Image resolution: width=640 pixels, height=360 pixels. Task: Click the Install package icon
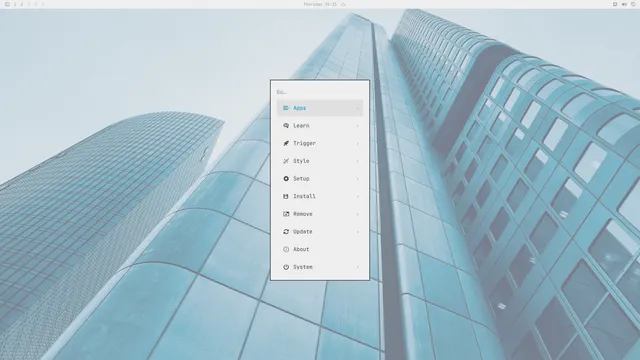tap(286, 196)
